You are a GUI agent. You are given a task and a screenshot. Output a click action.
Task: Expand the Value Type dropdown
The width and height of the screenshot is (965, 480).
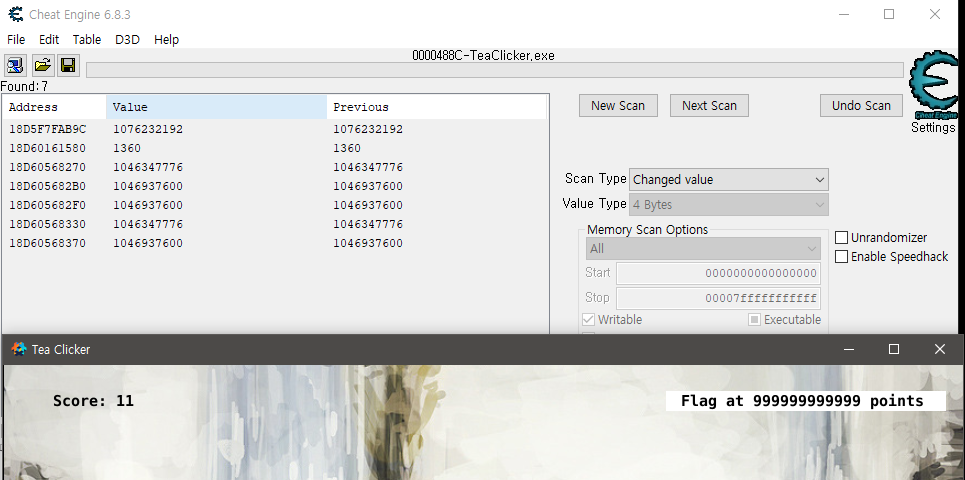tap(729, 204)
